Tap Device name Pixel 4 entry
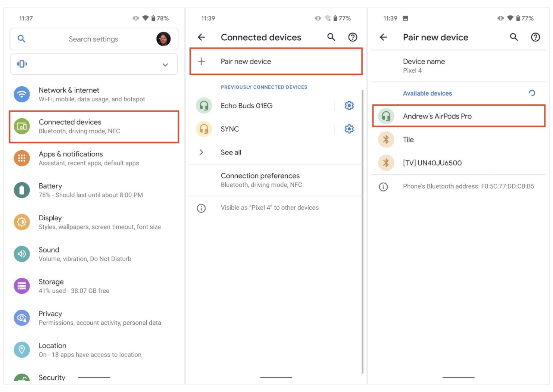This screenshot has width=553, height=392. 424,66
